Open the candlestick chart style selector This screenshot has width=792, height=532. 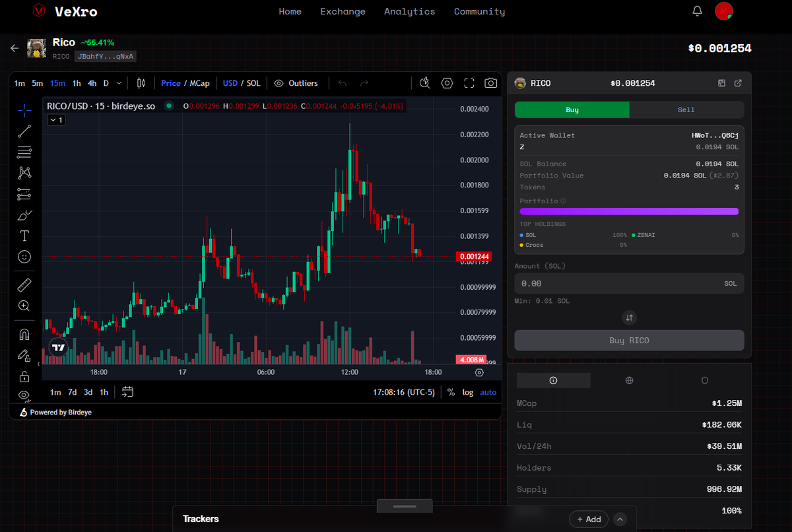[x=141, y=83]
